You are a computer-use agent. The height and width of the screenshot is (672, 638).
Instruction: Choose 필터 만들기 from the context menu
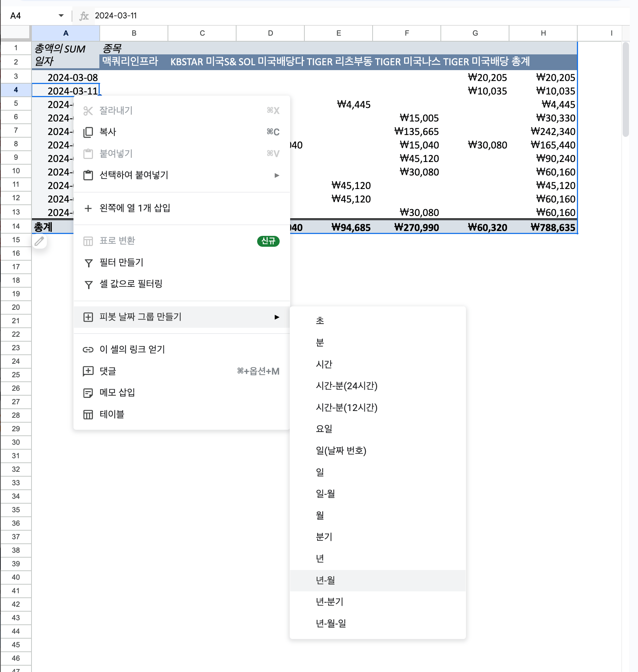click(x=182, y=262)
